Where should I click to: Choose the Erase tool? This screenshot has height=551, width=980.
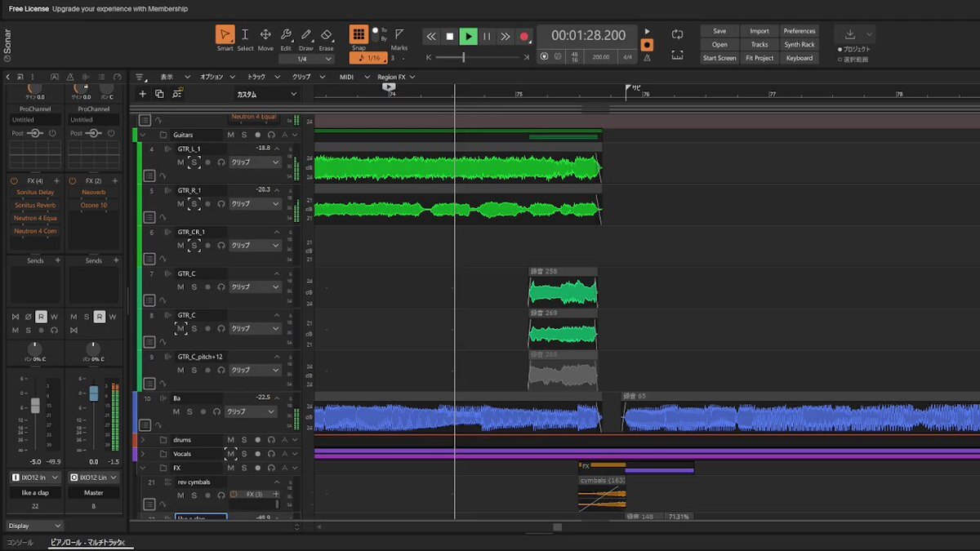pos(326,35)
